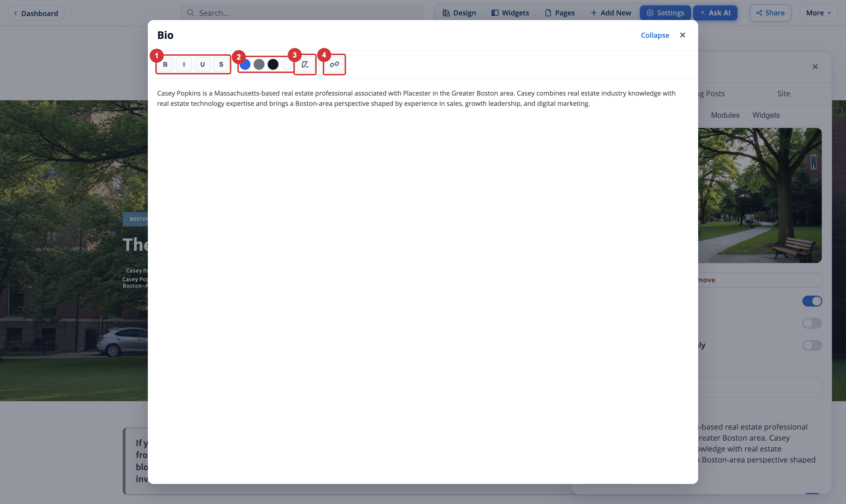The image size is (846, 504).
Task: Pick the white text color swatch
Action: (x=287, y=65)
